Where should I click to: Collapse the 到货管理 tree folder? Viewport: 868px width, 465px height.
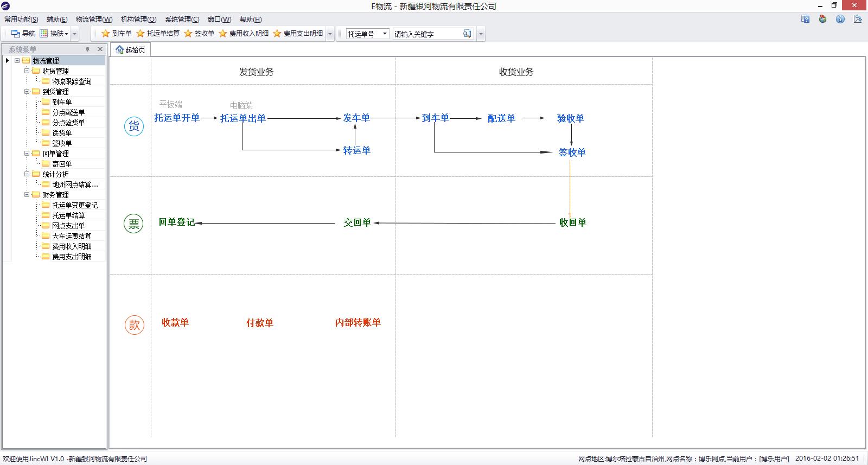click(27, 92)
